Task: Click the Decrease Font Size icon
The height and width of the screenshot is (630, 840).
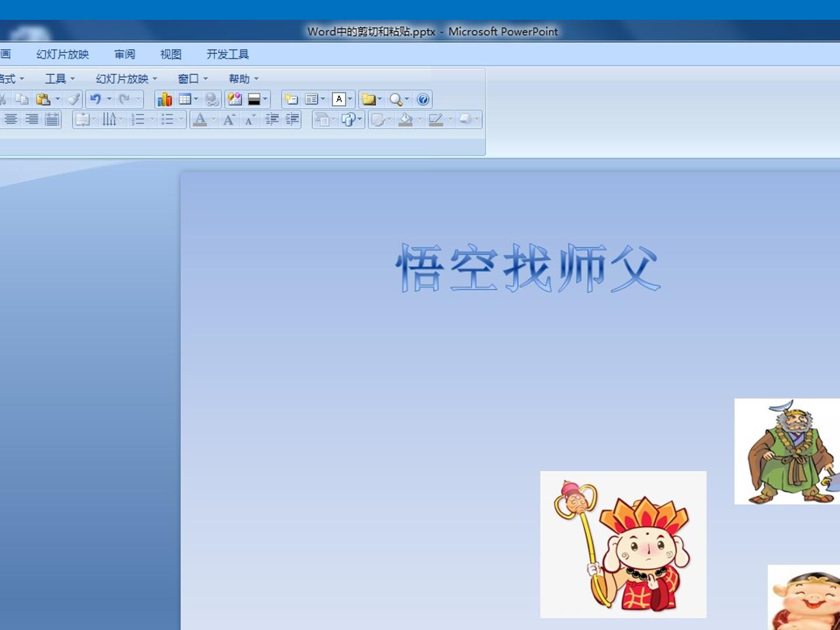Action: [250, 120]
